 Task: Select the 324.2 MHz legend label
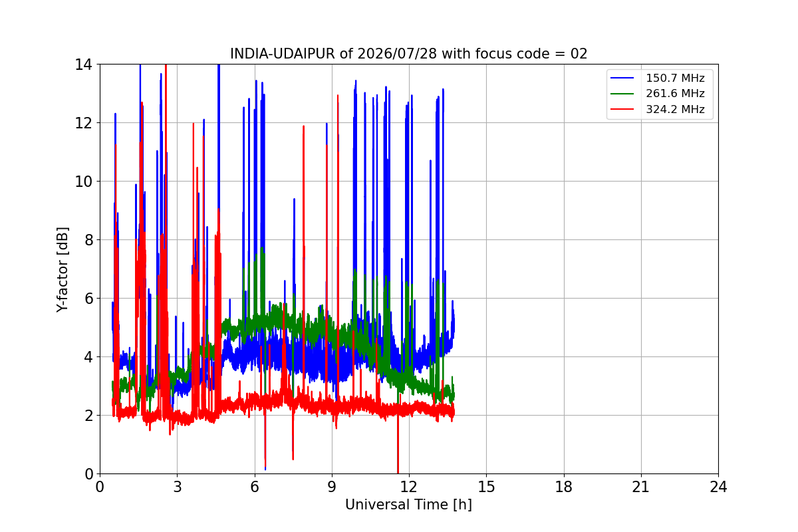tap(675, 110)
